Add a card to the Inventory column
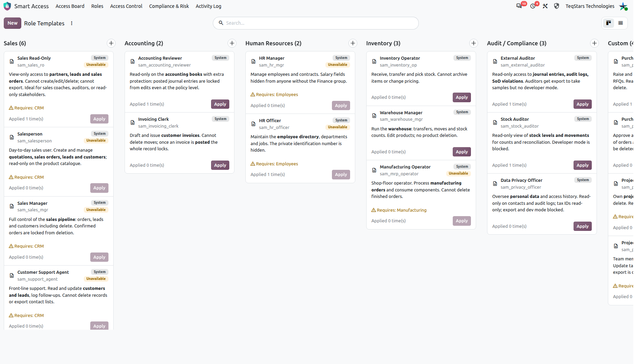The height and width of the screenshot is (364, 635). point(474,43)
